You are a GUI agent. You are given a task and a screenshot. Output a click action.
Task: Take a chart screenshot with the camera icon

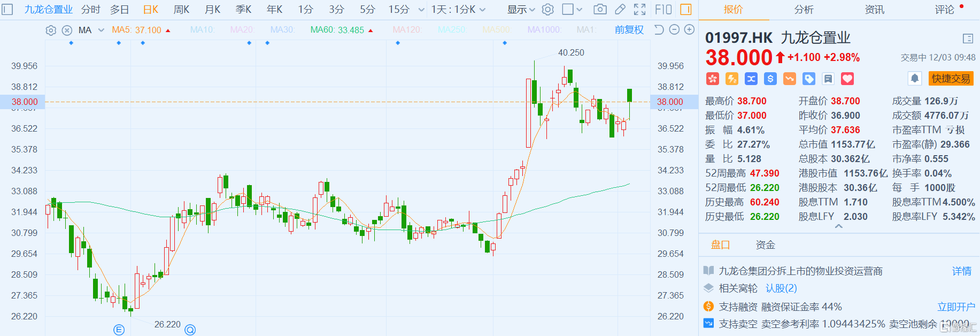[x=600, y=9]
